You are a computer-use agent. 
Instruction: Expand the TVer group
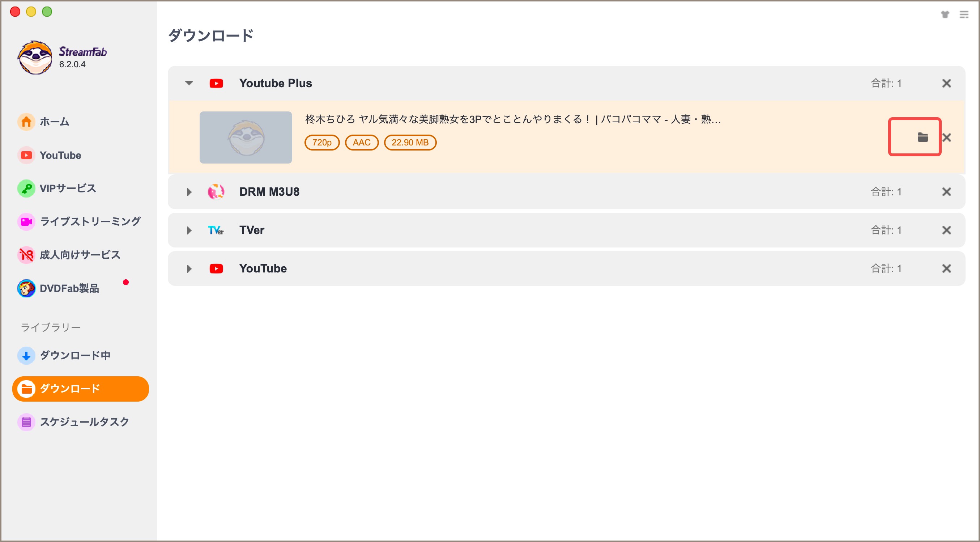(189, 230)
